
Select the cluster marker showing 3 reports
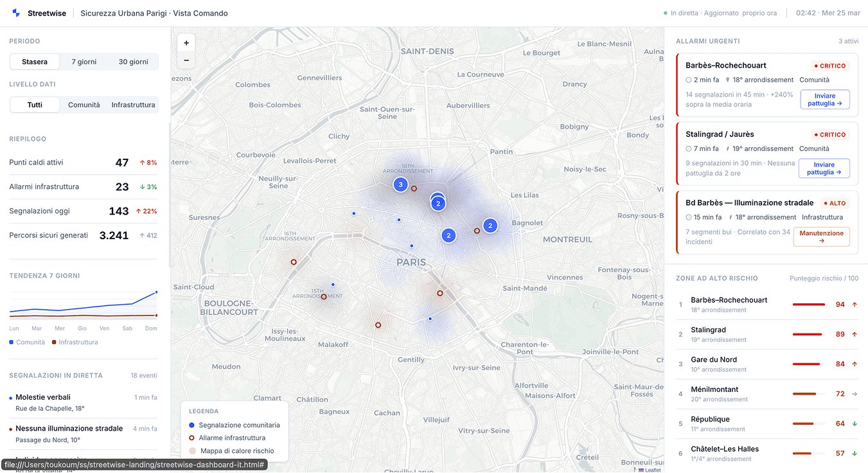pyautogui.click(x=400, y=184)
